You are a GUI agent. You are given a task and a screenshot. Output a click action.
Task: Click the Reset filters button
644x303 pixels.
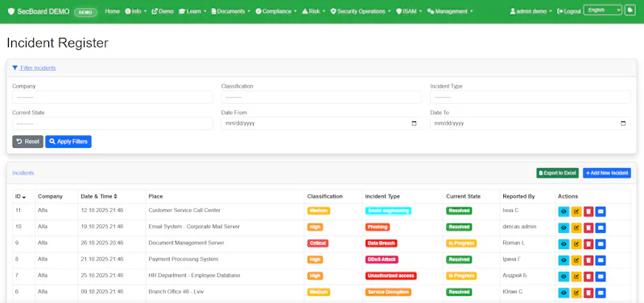(x=27, y=141)
